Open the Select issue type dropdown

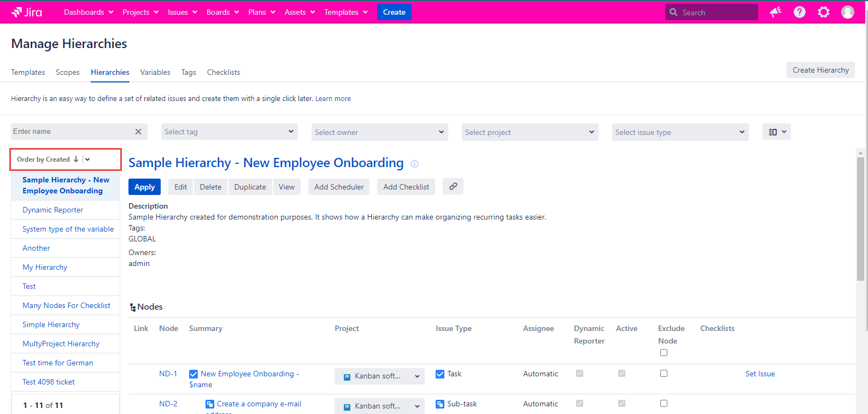pyautogui.click(x=680, y=132)
